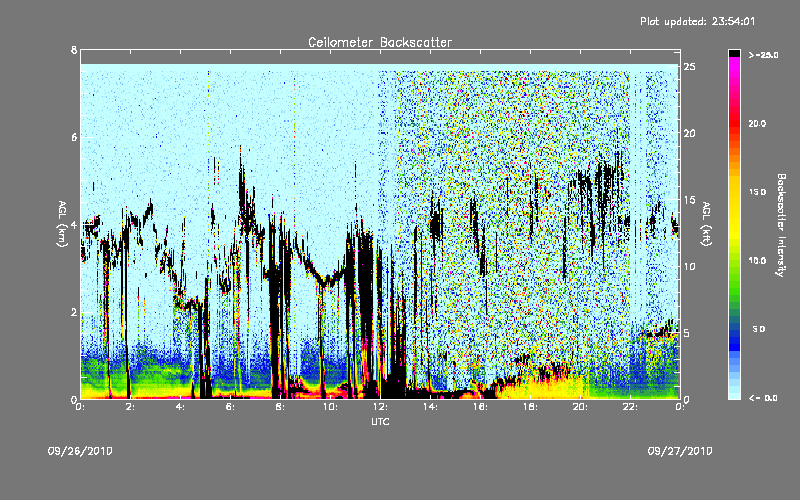Select the start date 09/26/2010
The image size is (800, 500).
point(80,451)
